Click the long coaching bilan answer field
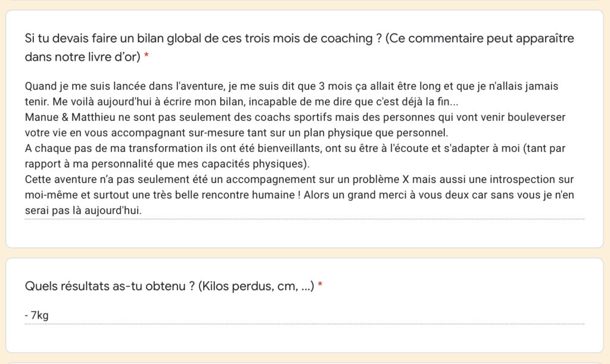Image resolution: width=610 pixels, height=364 pixels. point(304,149)
